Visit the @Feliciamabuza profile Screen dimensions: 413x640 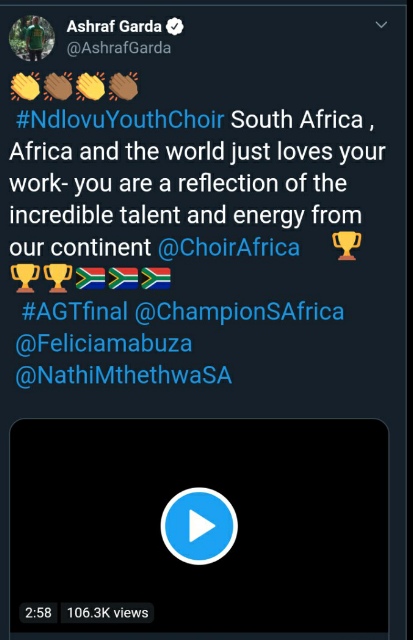[x=104, y=344]
